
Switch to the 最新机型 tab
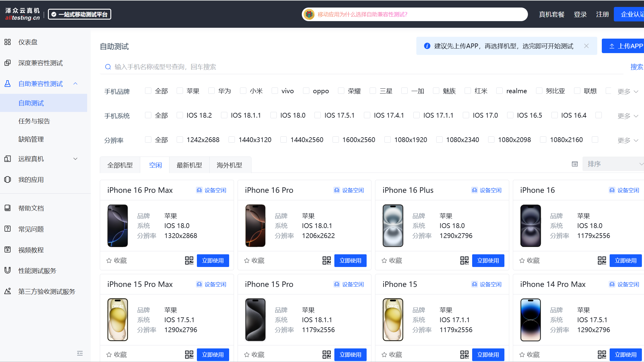tap(189, 165)
